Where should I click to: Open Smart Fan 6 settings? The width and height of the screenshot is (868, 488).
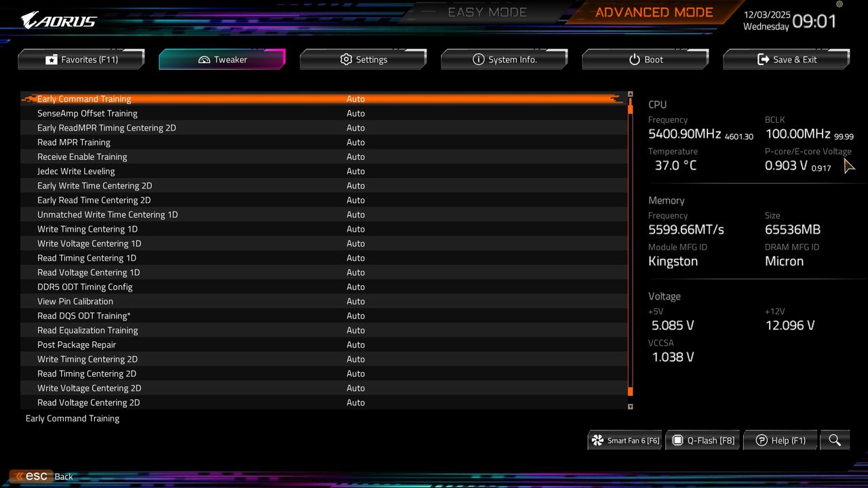tap(624, 440)
